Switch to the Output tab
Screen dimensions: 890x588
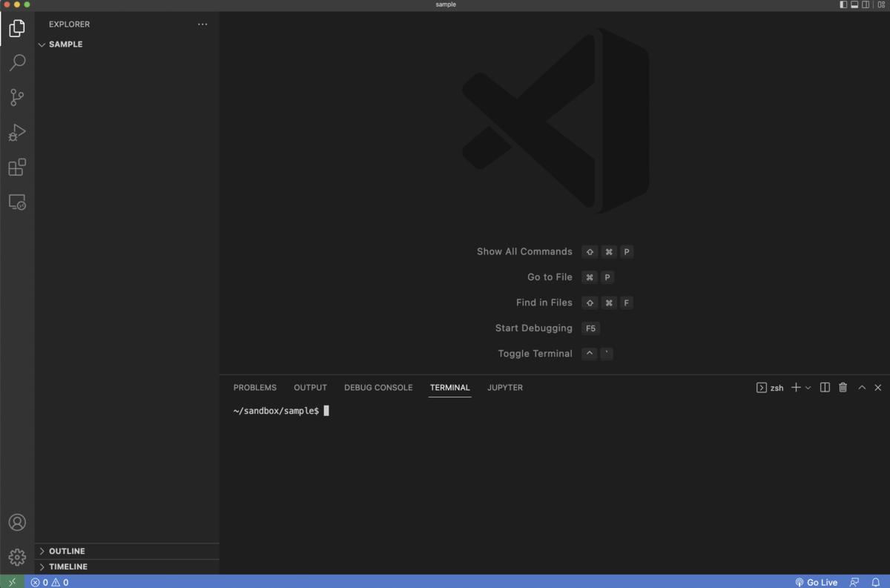pyautogui.click(x=310, y=388)
